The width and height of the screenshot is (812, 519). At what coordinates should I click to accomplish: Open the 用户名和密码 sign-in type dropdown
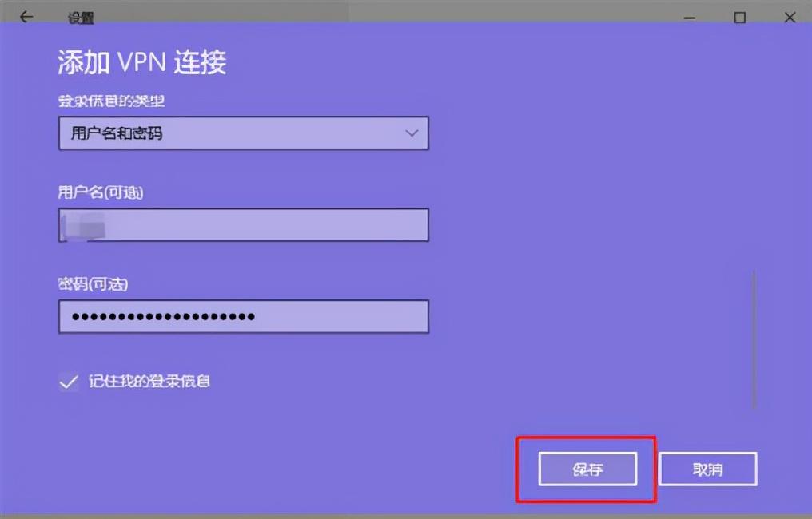pos(244,133)
